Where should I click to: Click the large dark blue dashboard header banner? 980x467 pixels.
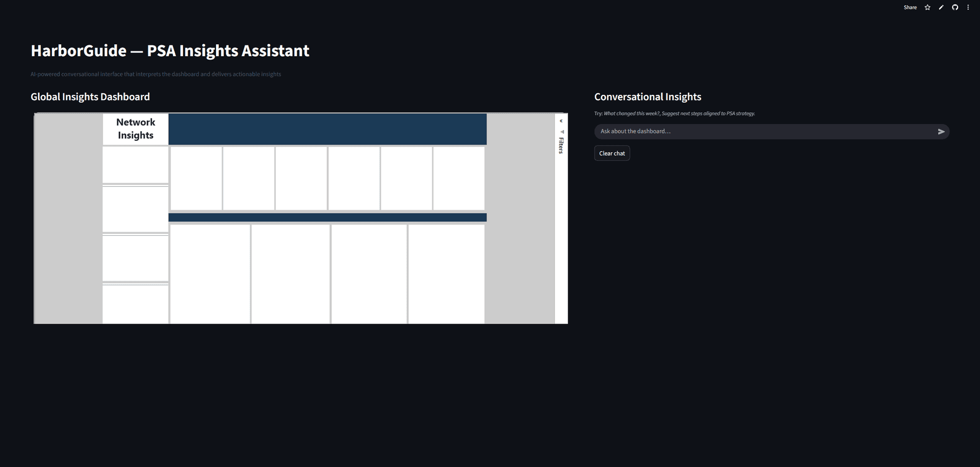click(327, 129)
